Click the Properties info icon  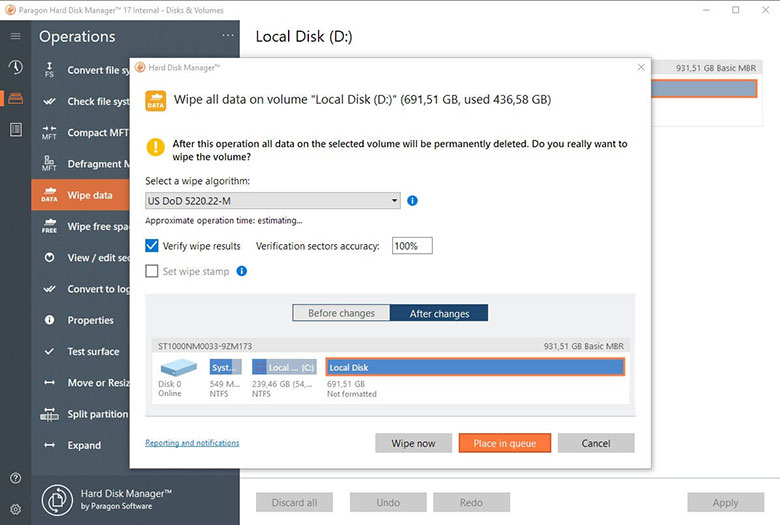click(x=49, y=319)
